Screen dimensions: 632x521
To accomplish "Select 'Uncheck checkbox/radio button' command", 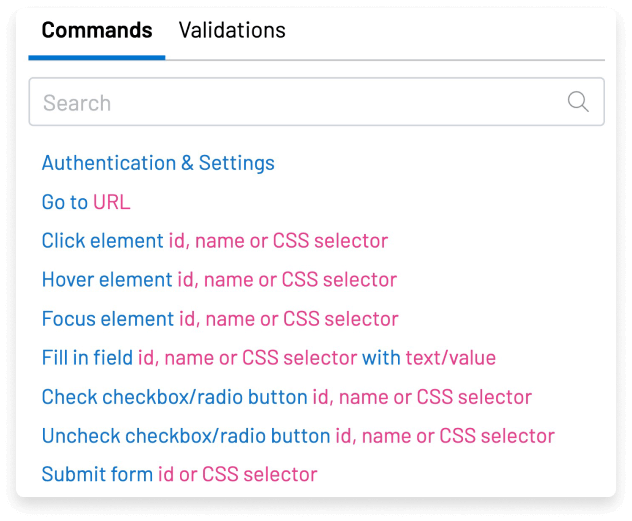I will tap(185, 436).
